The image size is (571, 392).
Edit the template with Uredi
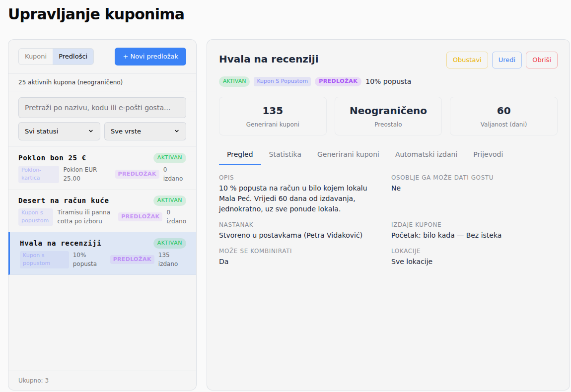[x=507, y=60]
